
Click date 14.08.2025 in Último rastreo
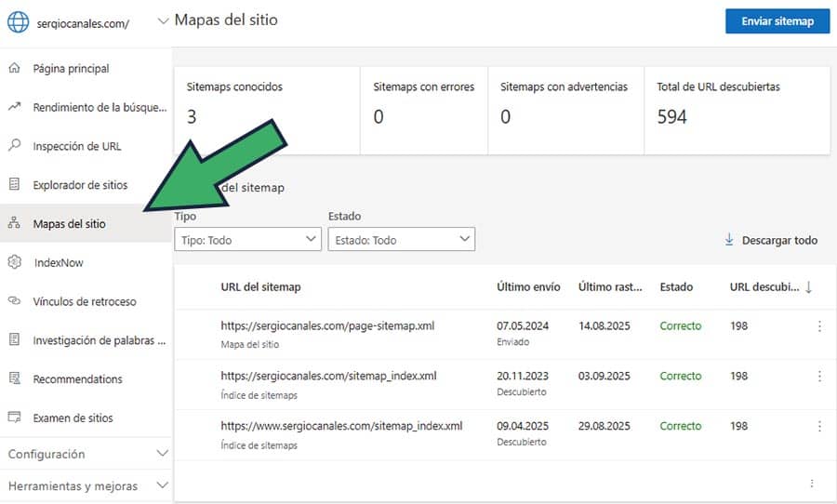(604, 325)
